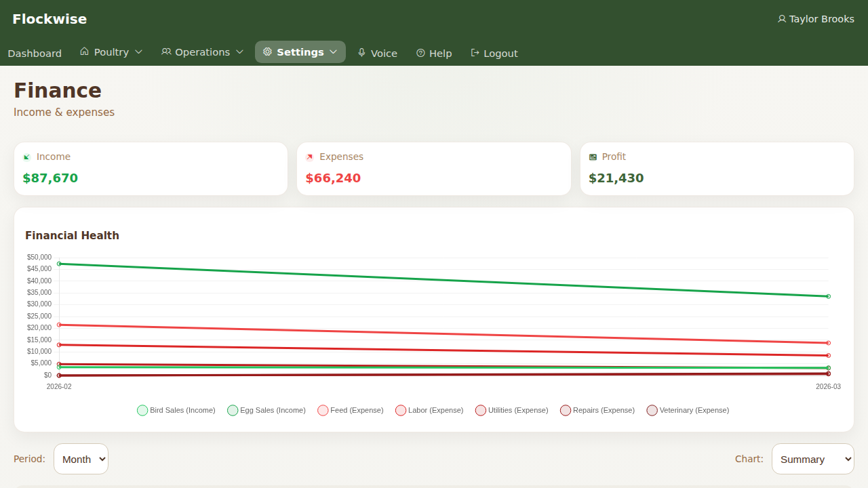This screenshot has width=868, height=488.
Task: Open the Operations menu
Action: (201, 52)
